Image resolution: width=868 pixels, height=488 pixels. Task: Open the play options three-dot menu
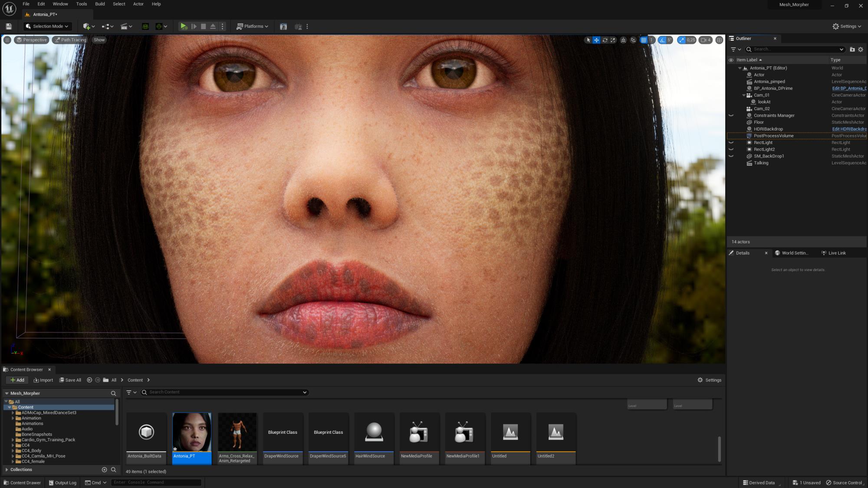point(222,26)
